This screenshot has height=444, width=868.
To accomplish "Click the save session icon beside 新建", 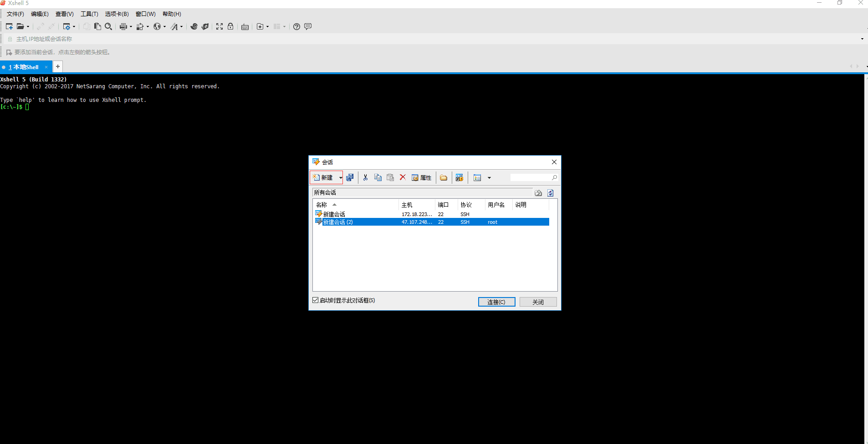I will [350, 177].
